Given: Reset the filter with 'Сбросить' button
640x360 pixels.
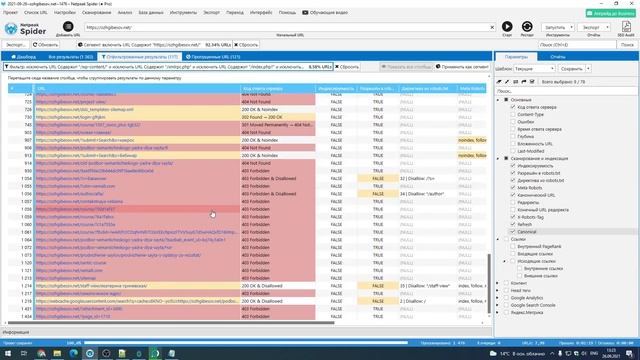Looking at the screenshot, I should click(x=347, y=67).
